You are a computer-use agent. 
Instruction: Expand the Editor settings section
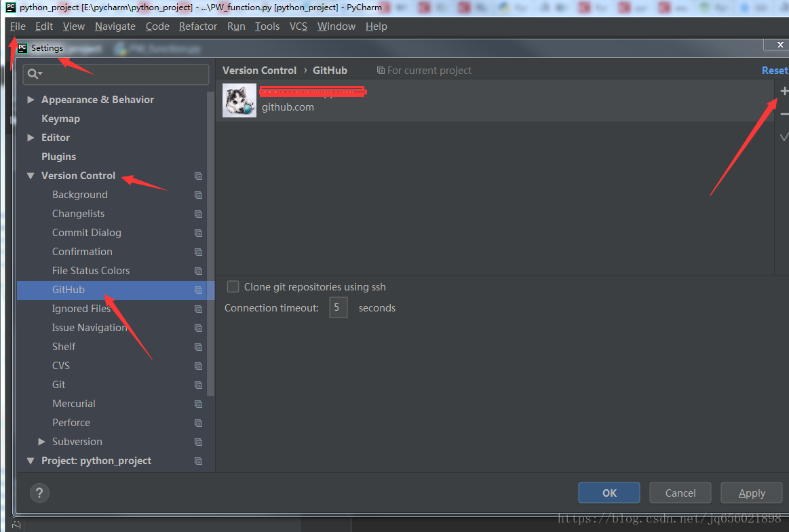31,137
